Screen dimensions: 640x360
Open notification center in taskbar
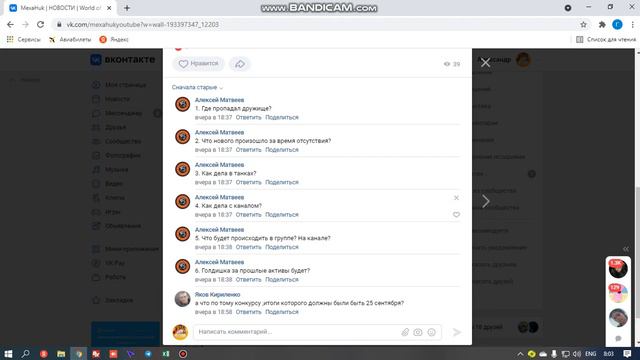click(627, 354)
